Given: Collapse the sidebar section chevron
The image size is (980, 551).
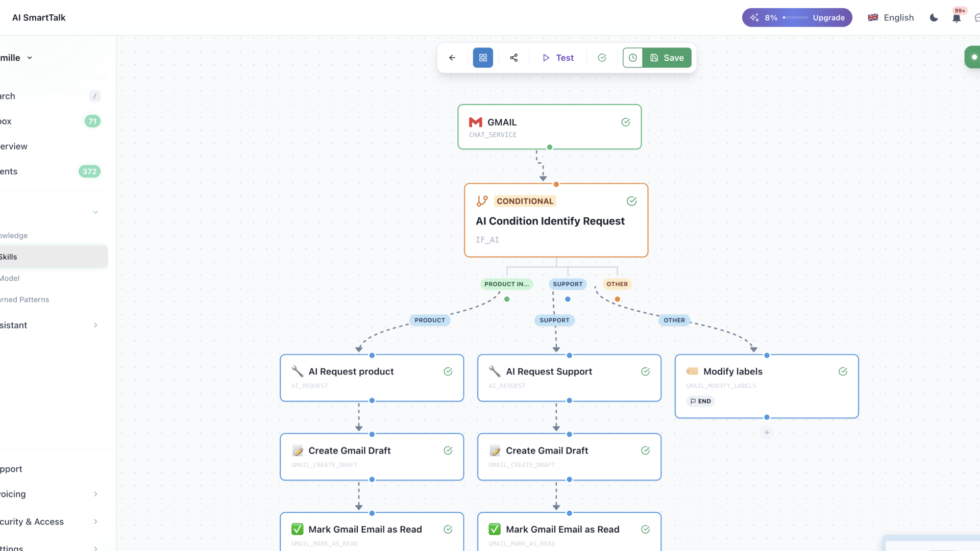Looking at the screenshot, I should 95,212.
